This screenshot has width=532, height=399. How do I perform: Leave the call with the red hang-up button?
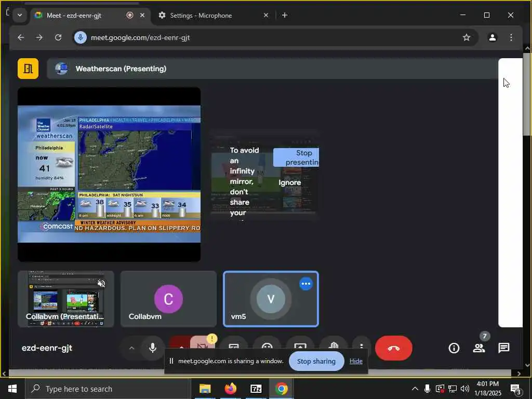coord(394,348)
